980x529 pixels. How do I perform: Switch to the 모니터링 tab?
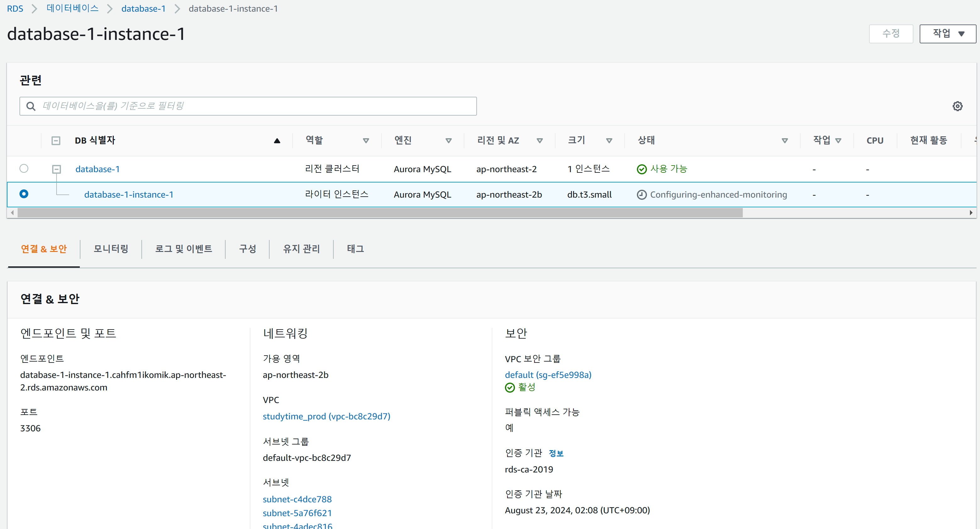pos(111,249)
